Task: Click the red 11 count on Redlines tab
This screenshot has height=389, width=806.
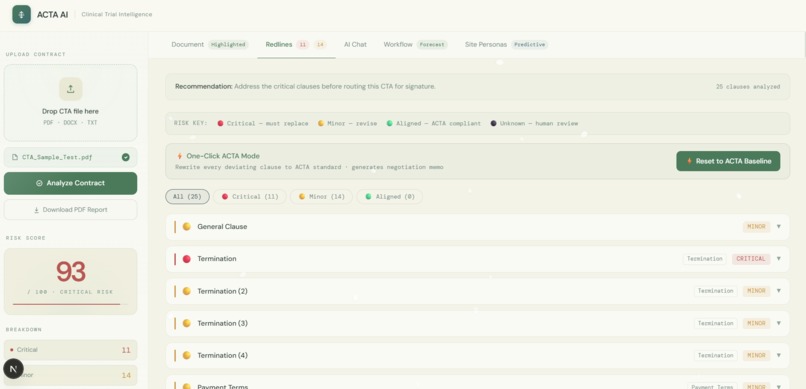Action: pyautogui.click(x=303, y=45)
